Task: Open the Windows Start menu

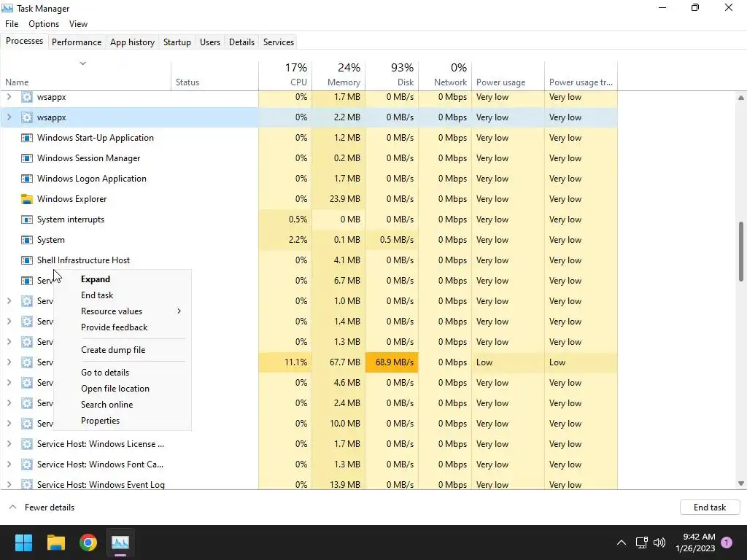Action: [x=23, y=542]
